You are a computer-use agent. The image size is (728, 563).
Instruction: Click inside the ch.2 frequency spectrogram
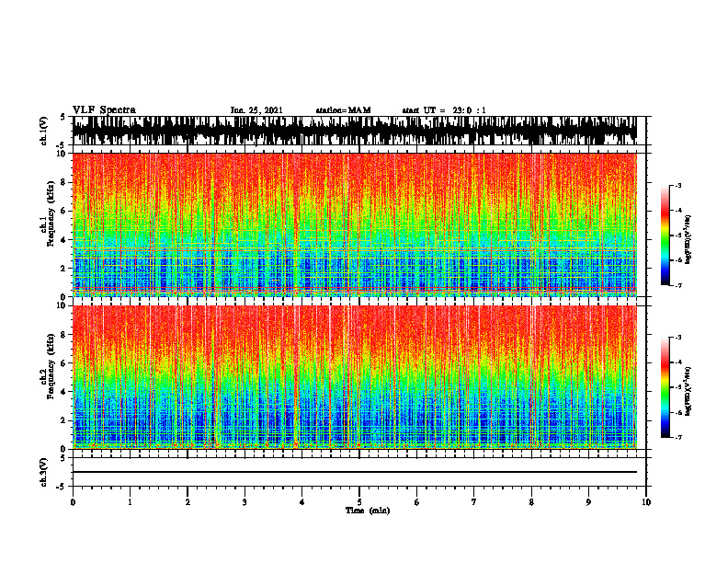coord(355,377)
